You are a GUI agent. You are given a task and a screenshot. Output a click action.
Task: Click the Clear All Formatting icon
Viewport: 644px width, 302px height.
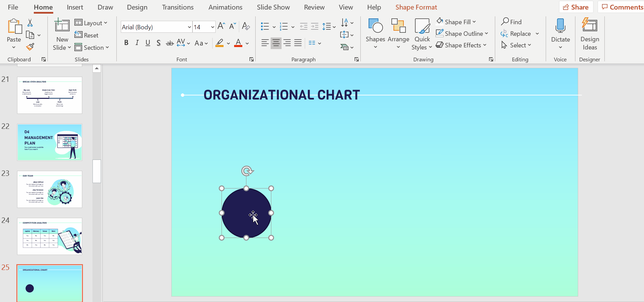point(246,26)
